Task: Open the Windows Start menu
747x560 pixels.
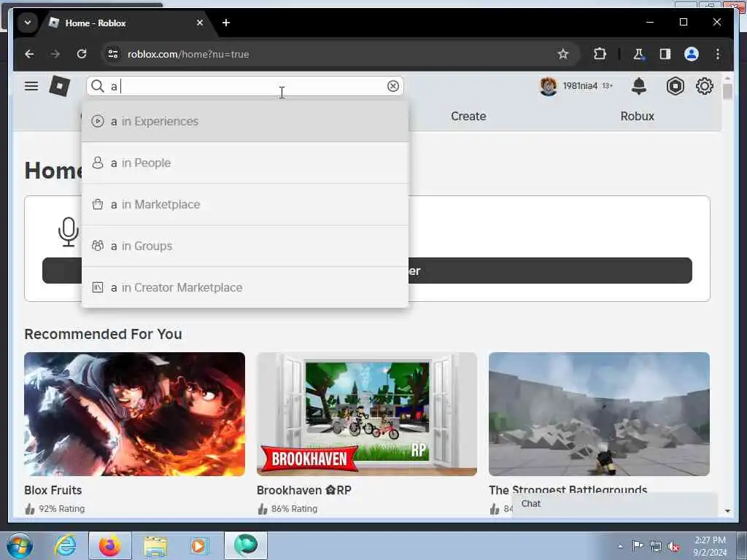Action: click(x=20, y=545)
